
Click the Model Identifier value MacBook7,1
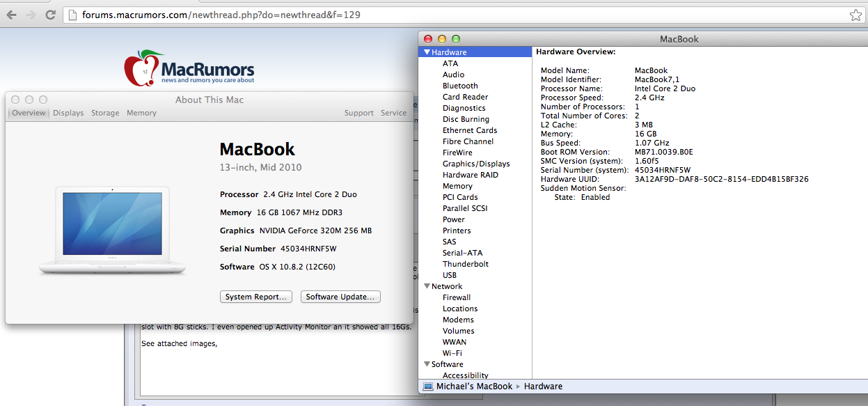[658, 79]
